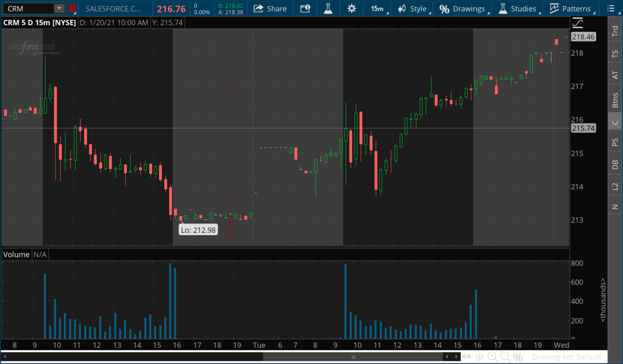
Task: Open the L2 sidebar tab
Action: tap(615, 186)
